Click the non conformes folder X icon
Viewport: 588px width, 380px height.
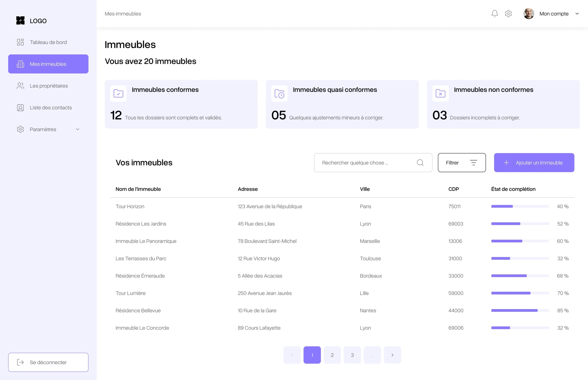pyautogui.click(x=440, y=93)
